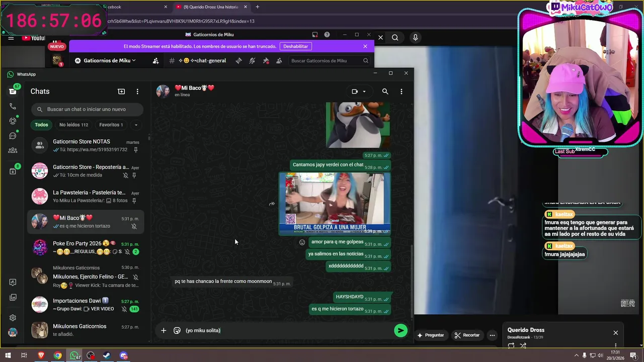This screenshot has width=644, height=362.
Task: Show hidden system tray icons
Action: pos(577,355)
